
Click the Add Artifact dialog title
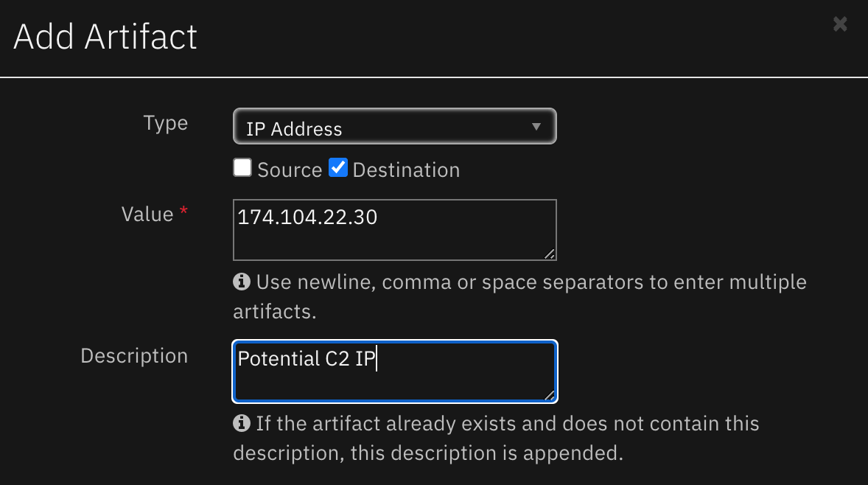click(105, 37)
